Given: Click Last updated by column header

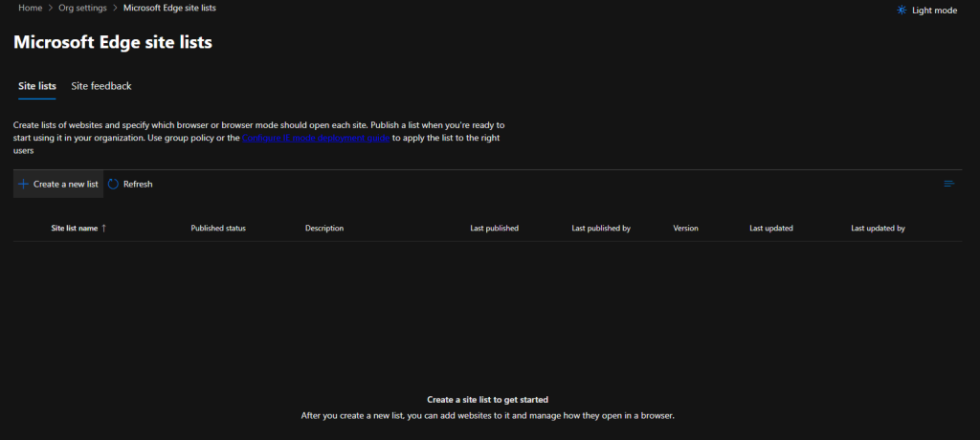Looking at the screenshot, I should pyautogui.click(x=879, y=228).
